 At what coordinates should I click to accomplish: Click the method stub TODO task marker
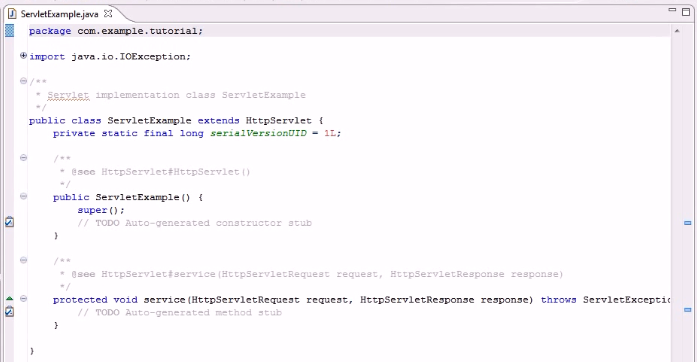click(9, 311)
